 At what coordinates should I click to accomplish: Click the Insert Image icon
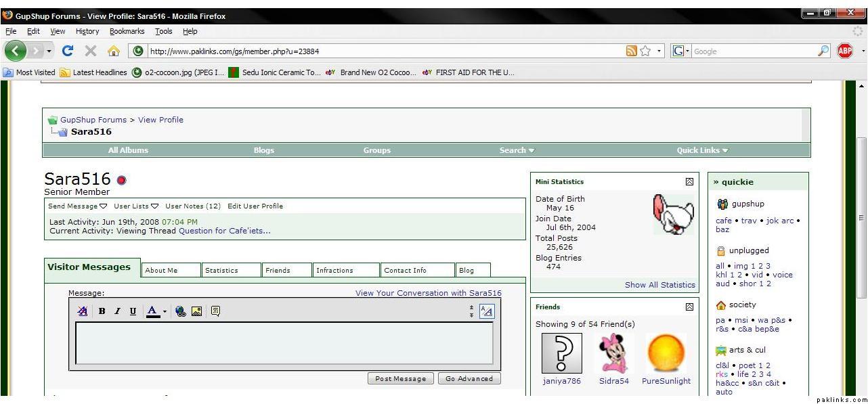pyautogui.click(x=196, y=311)
